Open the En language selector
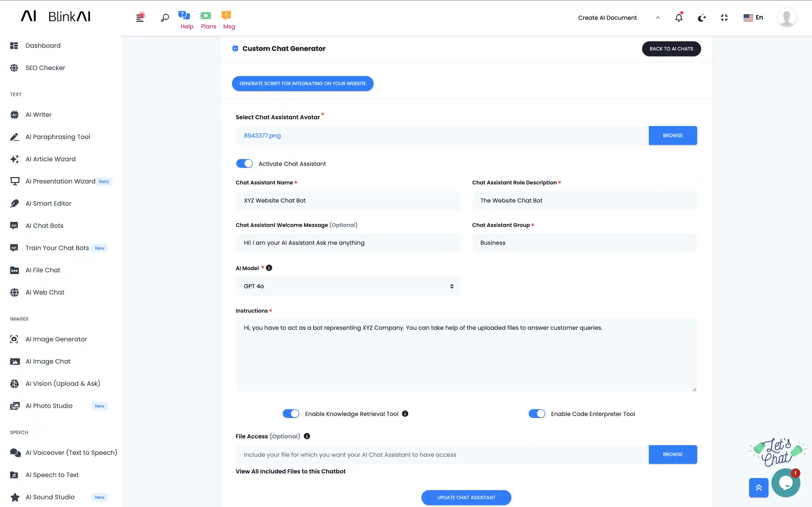Viewport: 812px width, 507px height. (x=753, y=17)
